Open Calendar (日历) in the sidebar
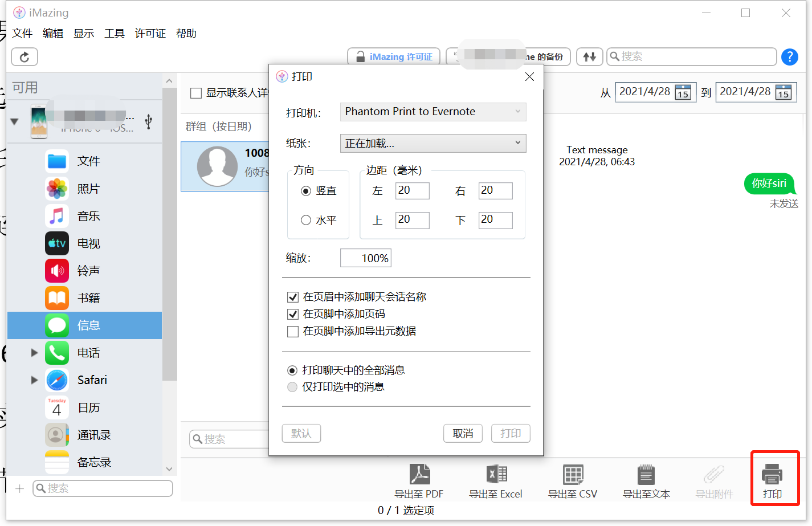This screenshot has width=812, height=526. [x=84, y=407]
